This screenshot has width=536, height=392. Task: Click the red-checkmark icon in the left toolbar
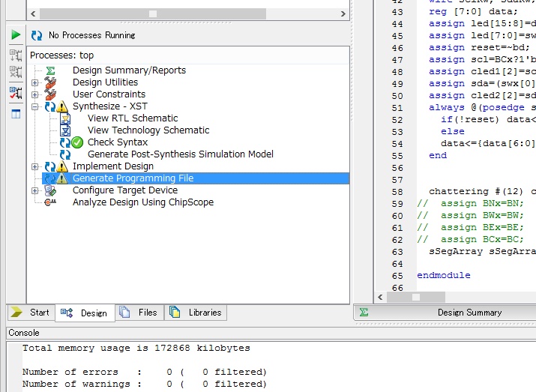click(x=16, y=93)
